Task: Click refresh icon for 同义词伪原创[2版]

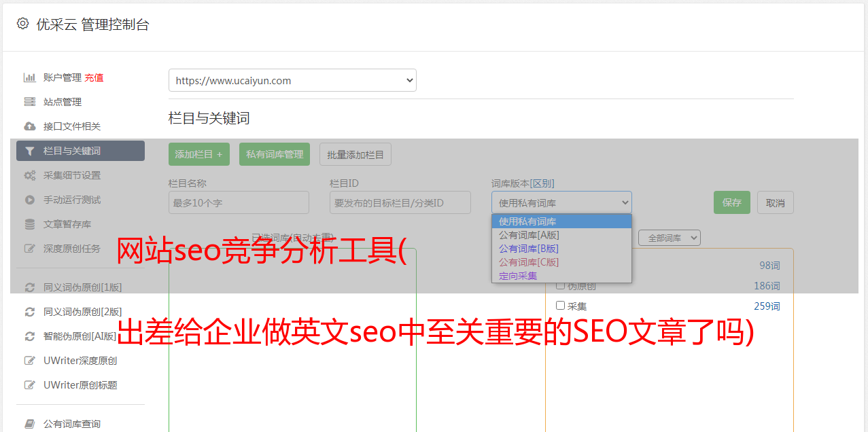Action: pos(29,312)
